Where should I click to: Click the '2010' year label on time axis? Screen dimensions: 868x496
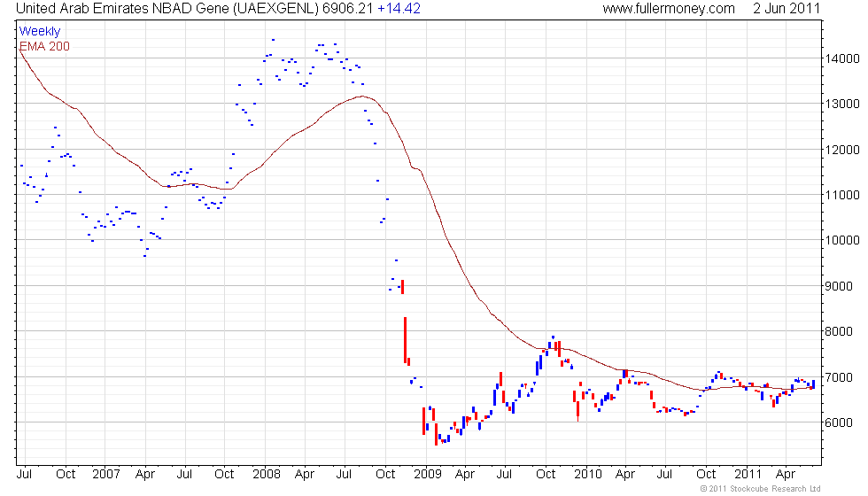(587, 475)
